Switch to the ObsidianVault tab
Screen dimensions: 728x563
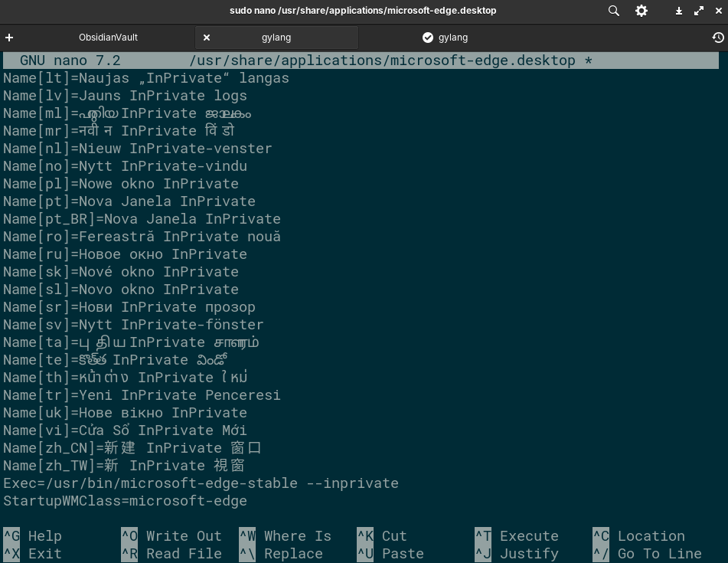(x=108, y=38)
